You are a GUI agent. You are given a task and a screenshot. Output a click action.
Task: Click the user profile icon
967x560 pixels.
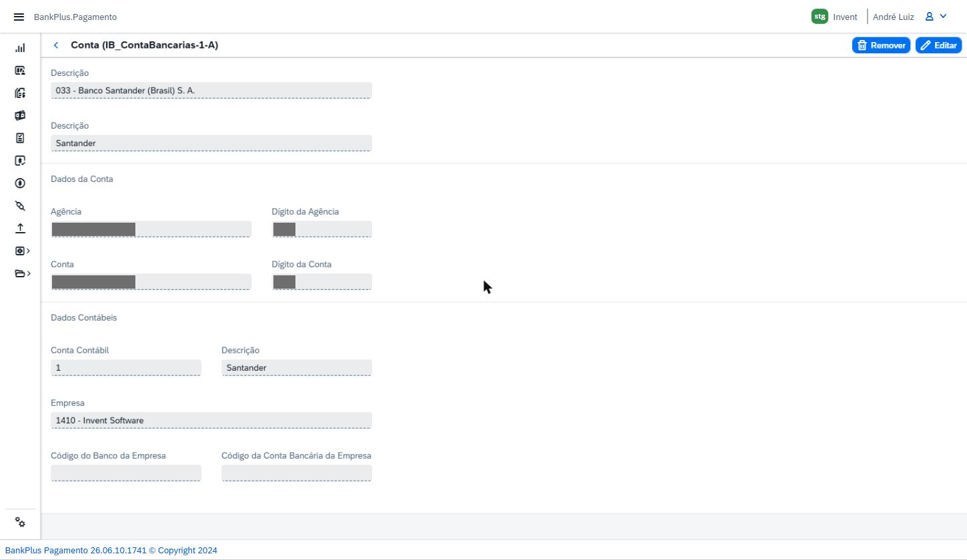[929, 17]
